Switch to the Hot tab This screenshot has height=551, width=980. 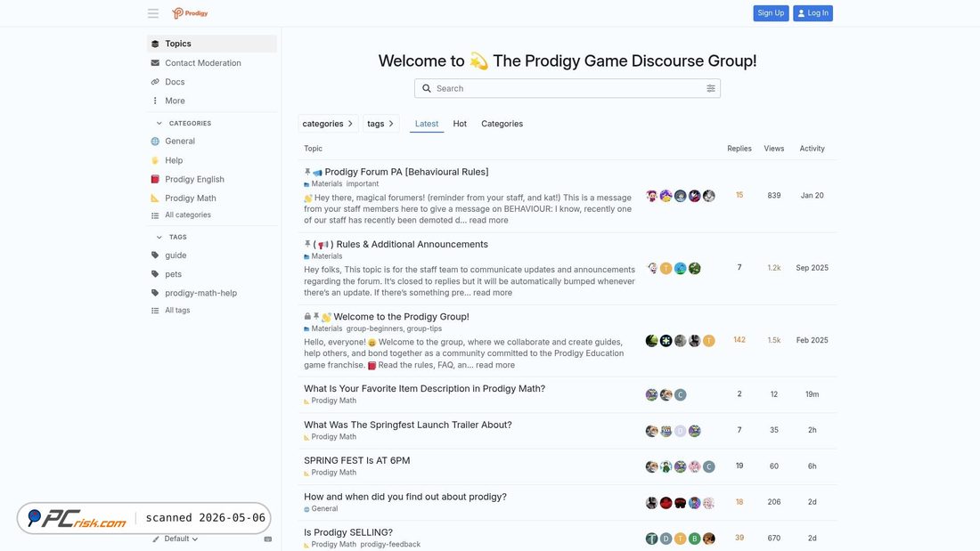coord(460,124)
